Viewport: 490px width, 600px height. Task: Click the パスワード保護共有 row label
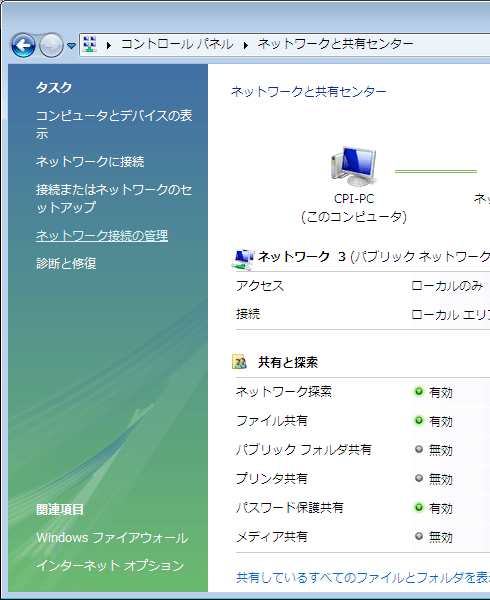[290, 508]
